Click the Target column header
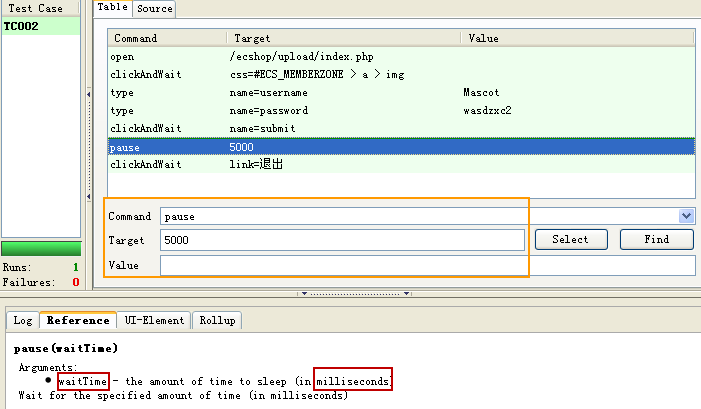 344,38
